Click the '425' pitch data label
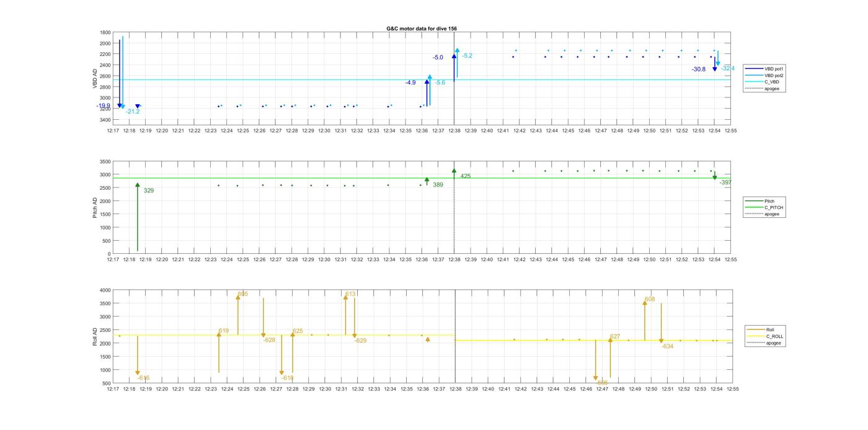The width and height of the screenshot is (868, 430). (x=466, y=176)
